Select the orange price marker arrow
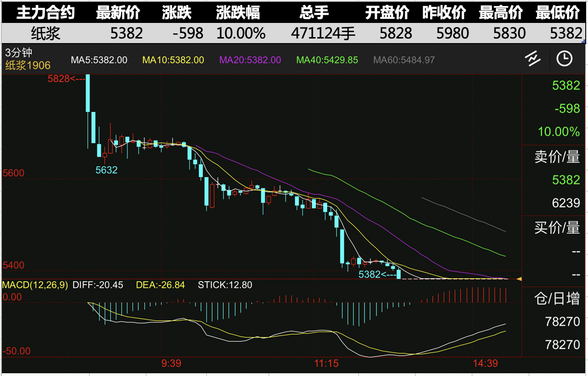588x376 pixels. 519,279
